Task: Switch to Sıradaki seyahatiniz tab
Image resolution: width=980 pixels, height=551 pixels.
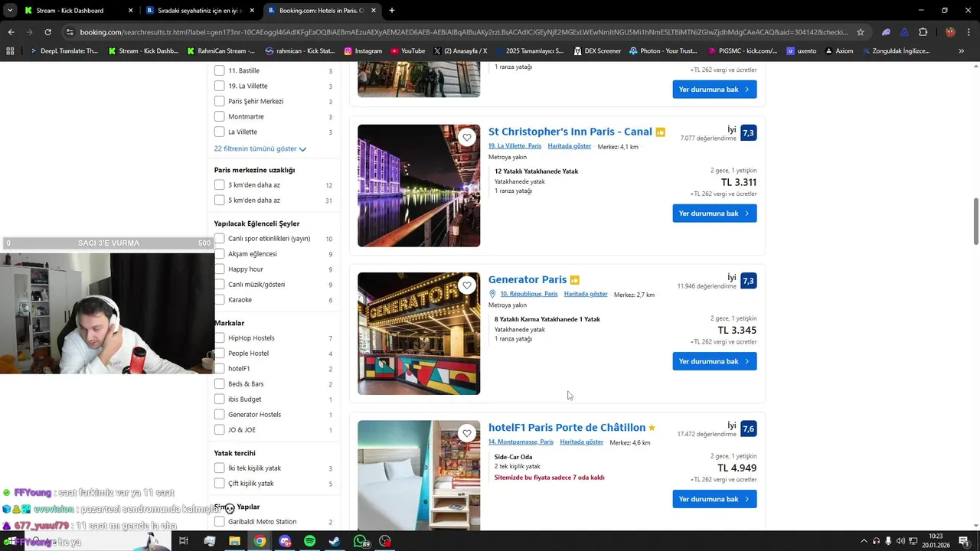Action: point(199,11)
